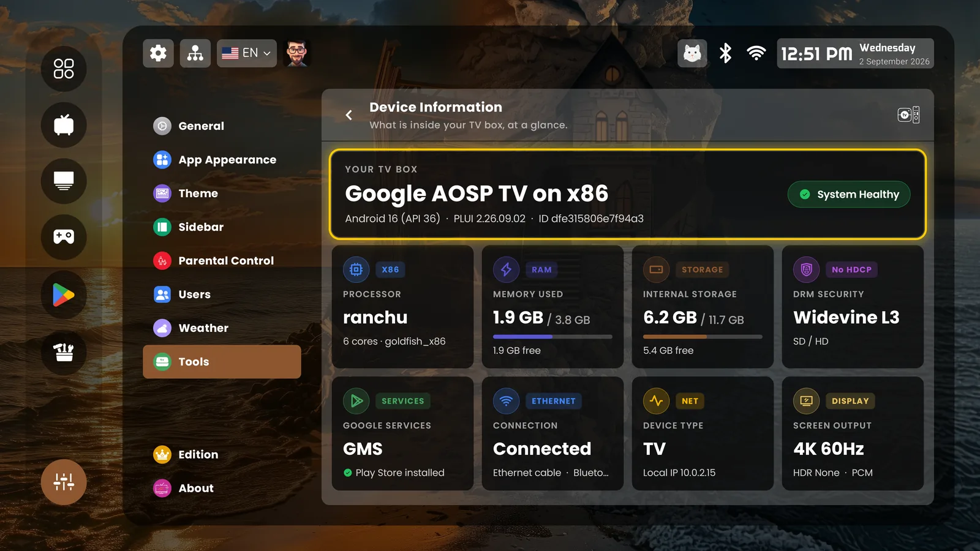Viewport: 980px width, 551px height.
Task: Select the Tools menu item
Action: [222, 362]
